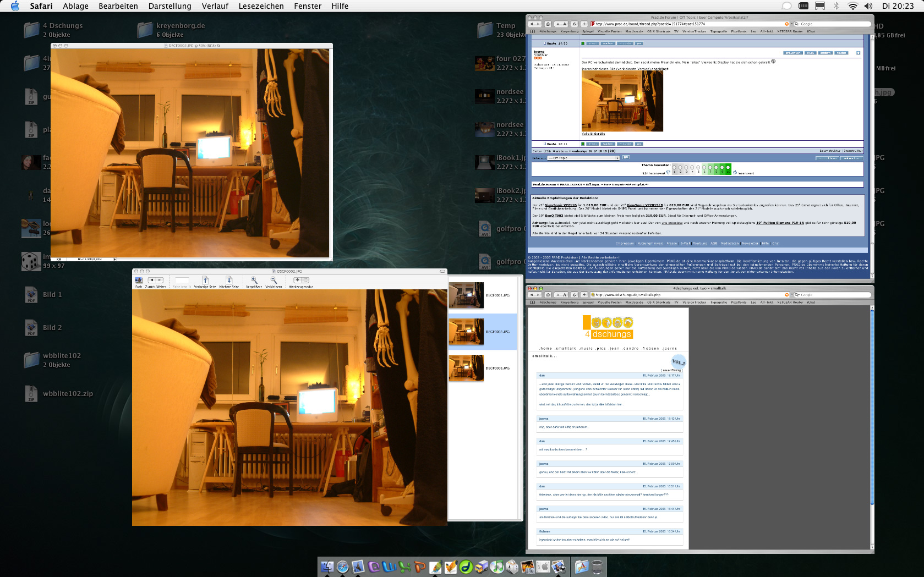This screenshot has height=577, width=924.
Task: Select the DSCF0003.JPG thumbnail in the drawer
Action: (x=466, y=368)
